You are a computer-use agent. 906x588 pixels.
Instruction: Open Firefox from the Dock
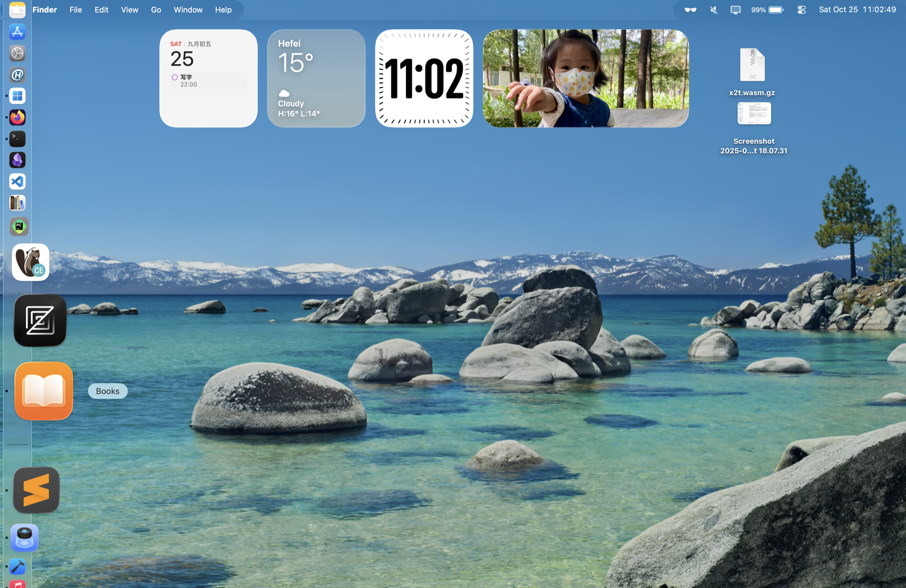(x=17, y=117)
